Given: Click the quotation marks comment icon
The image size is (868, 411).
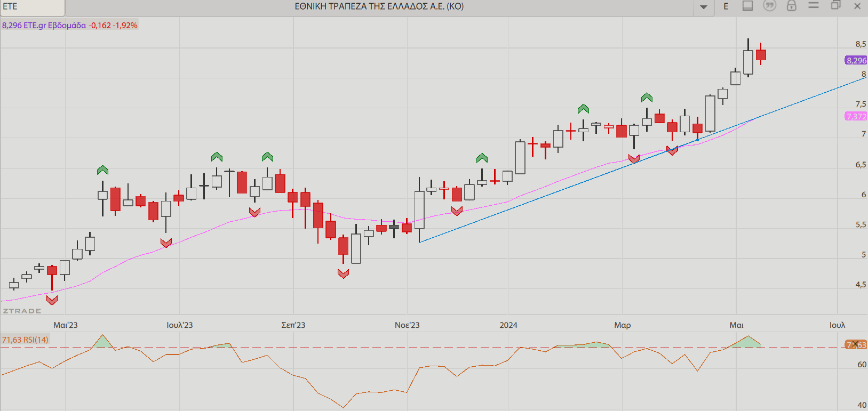Looking at the screenshot, I should (769, 6).
